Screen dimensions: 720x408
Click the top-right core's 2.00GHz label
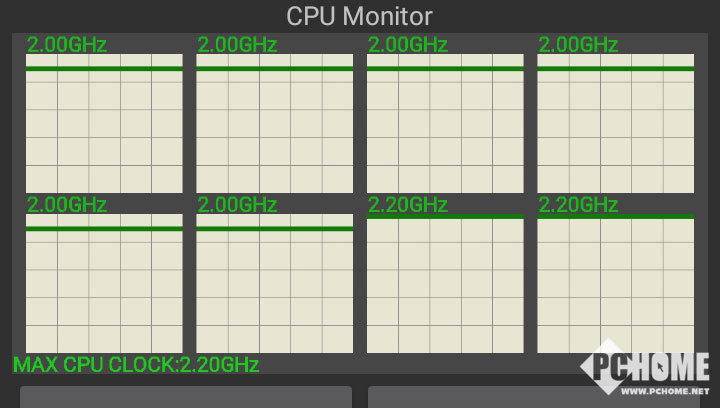(578, 45)
